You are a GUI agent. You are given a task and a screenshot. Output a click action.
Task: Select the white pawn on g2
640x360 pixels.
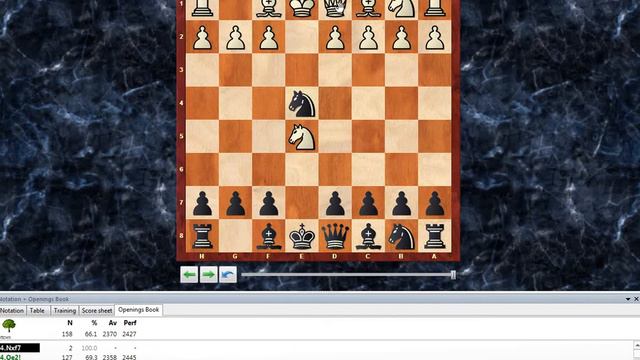point(236,37)
